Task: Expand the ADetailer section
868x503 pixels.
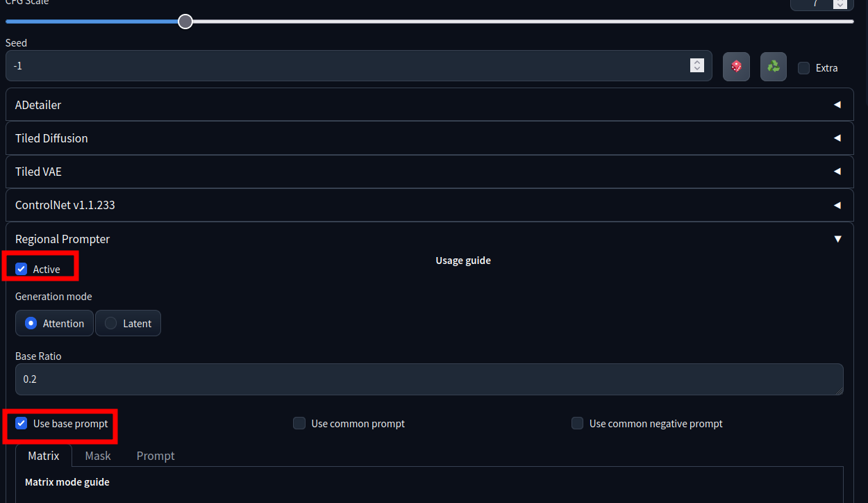Action: click(429, 105)
